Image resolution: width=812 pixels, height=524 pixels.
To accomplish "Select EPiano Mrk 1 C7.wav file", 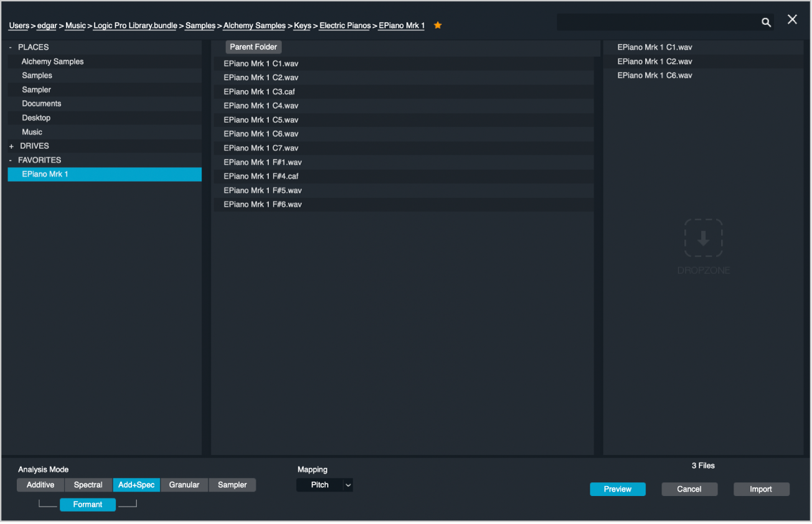I will pos(404,148).
